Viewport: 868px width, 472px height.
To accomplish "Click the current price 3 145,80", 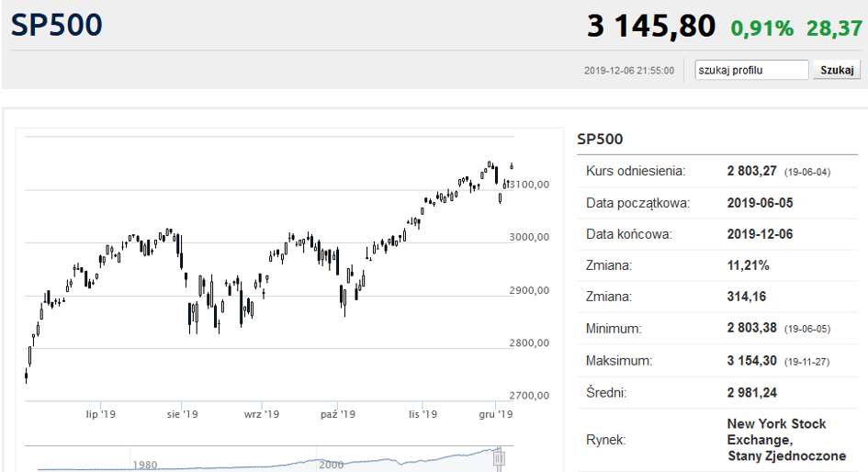I will [651, 26].
